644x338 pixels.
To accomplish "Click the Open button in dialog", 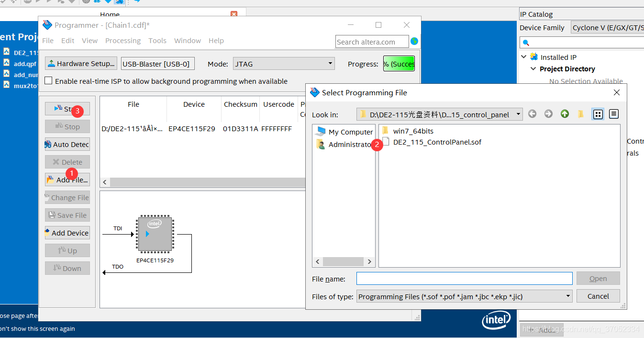I will [x=598, y=278].
